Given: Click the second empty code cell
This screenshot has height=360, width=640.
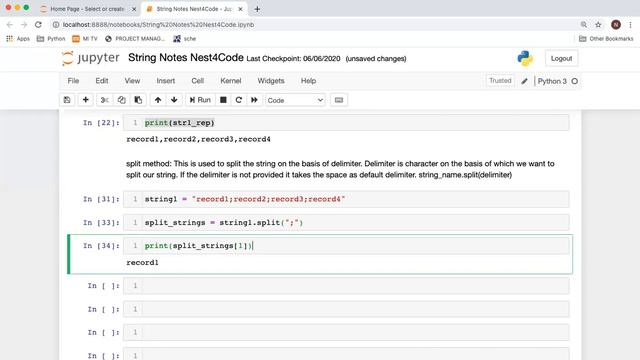Looking at the screenshot, I should tap(346, 309).
